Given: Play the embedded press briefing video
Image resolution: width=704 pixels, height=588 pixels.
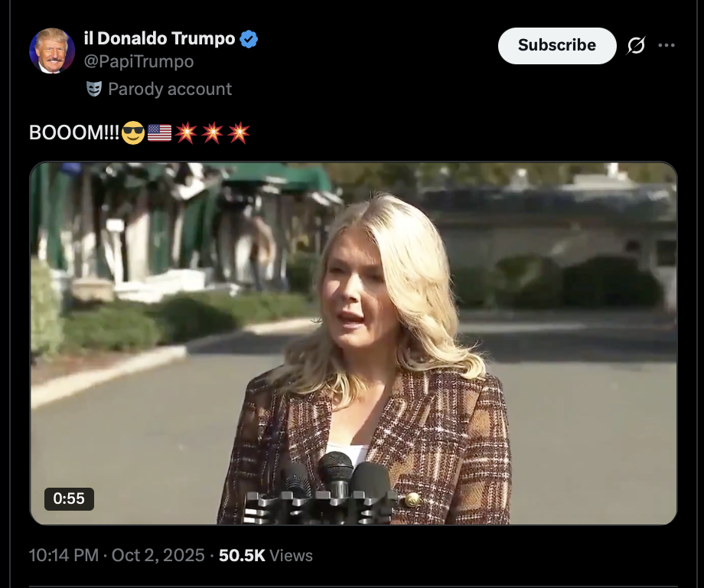Looking at the screenshot, I should pyautogui.click(x=354, y=343).
